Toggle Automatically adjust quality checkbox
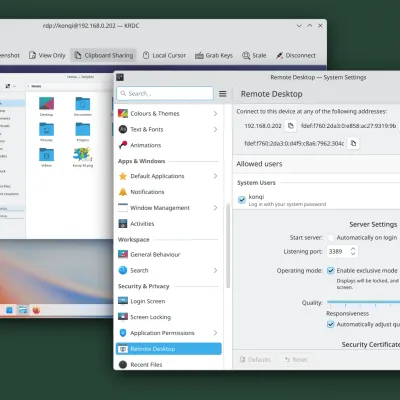 [x=330, y=324]
